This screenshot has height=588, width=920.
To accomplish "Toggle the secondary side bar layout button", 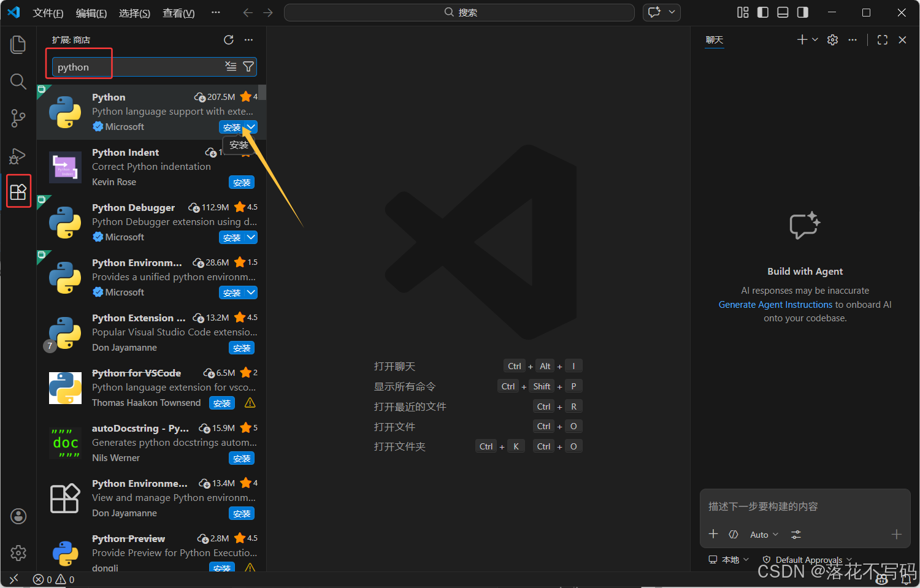I will (x=802, y=12).
